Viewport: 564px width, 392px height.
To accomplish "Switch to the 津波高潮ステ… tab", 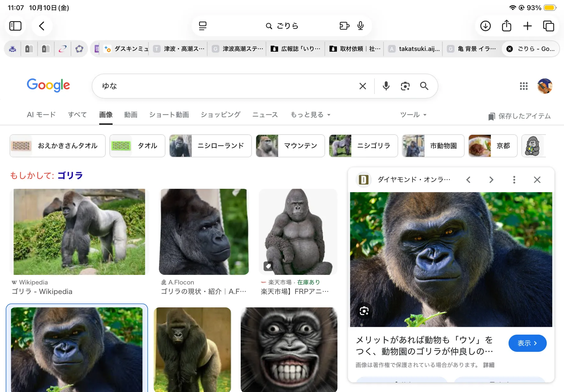I will tap(237, 49).
